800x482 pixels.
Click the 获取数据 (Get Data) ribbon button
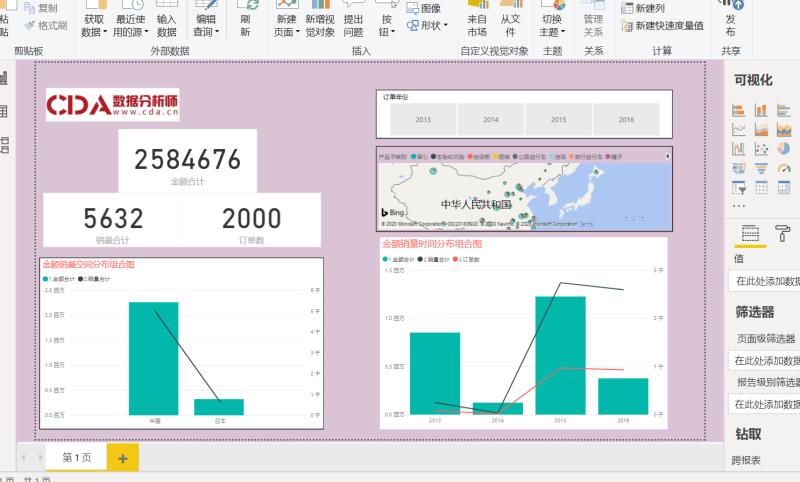(94, 19)
